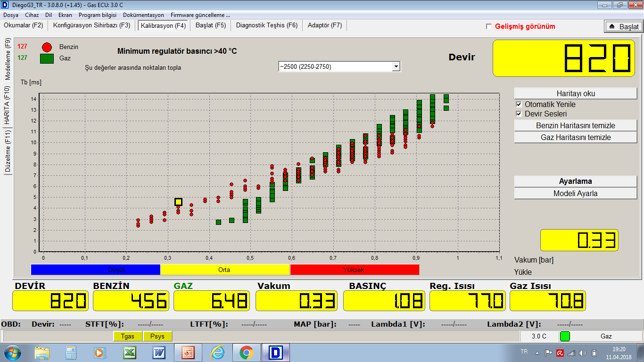This screenshot has width=644, height=362.
Task: Click the GAZ 6.48 readout
Action: coord(212,301)
